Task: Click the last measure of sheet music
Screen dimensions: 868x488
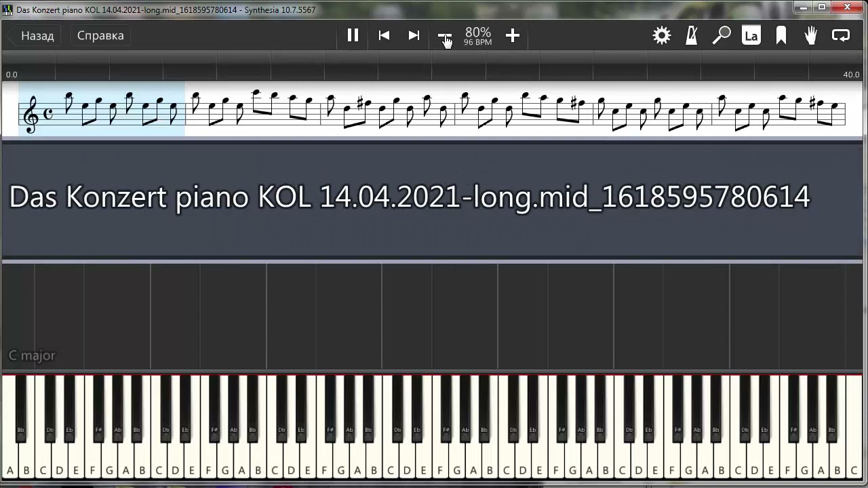Action: [x=777, y=108]
